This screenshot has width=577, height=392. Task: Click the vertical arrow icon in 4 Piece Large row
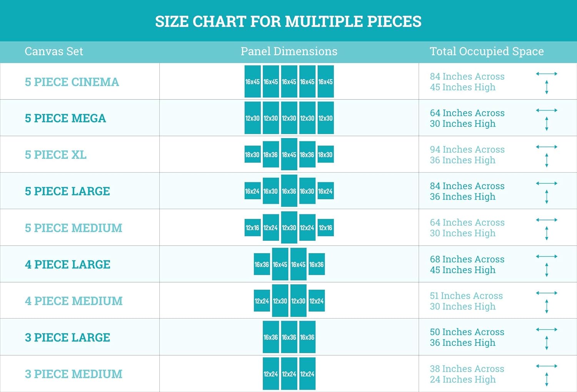click(547, 270)
